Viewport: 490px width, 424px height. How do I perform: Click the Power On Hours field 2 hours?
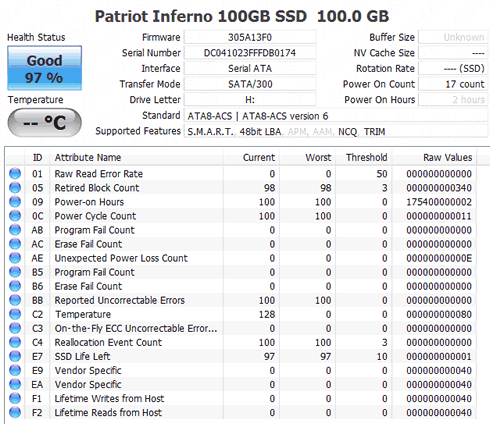[453, 100]
